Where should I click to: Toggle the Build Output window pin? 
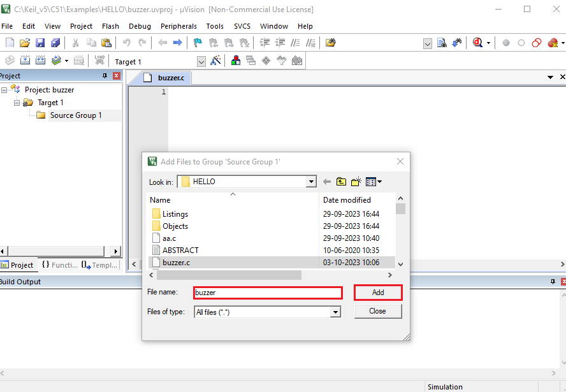point(554,281)
